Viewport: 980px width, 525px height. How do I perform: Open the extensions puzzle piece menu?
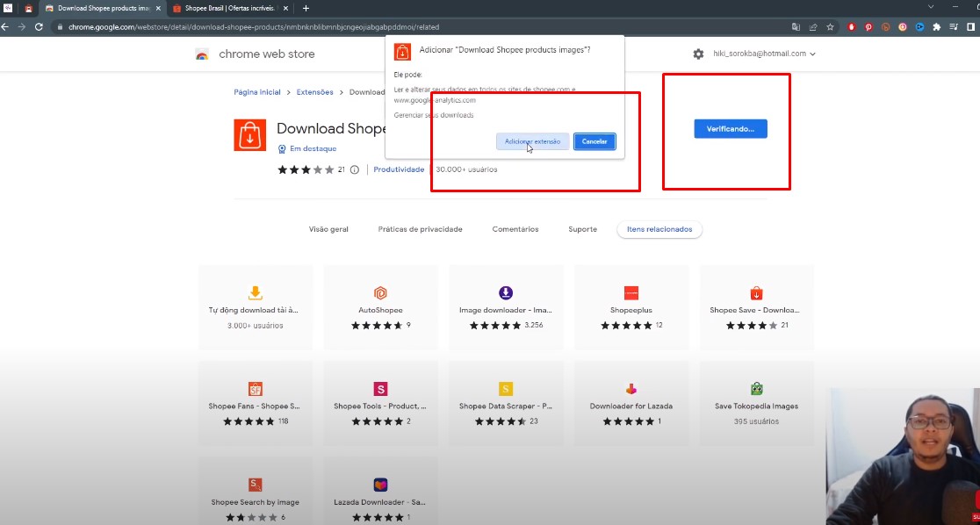tap(936, 27)
